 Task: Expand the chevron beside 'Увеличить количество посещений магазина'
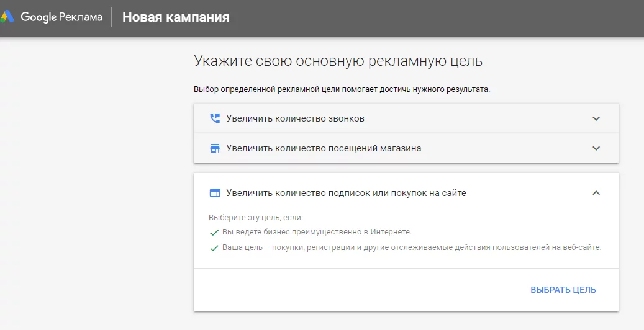596,148
